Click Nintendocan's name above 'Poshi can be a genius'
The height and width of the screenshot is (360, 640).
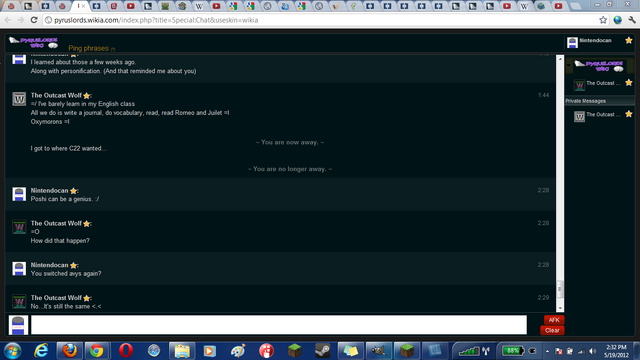[49, 191]
